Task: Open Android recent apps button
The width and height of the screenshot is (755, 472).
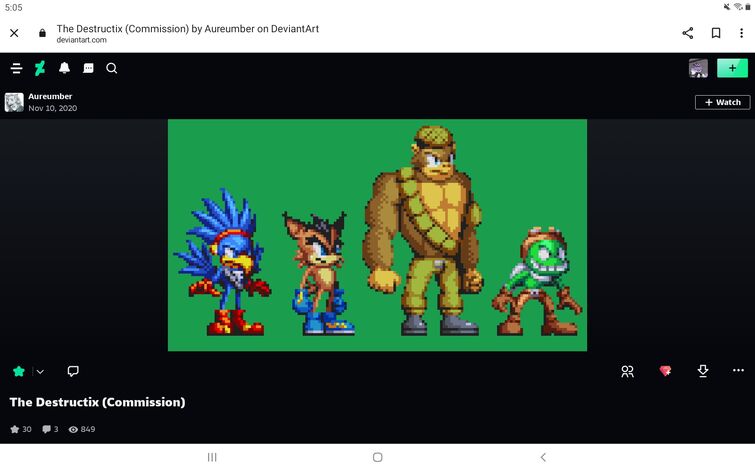Action: 212,457
